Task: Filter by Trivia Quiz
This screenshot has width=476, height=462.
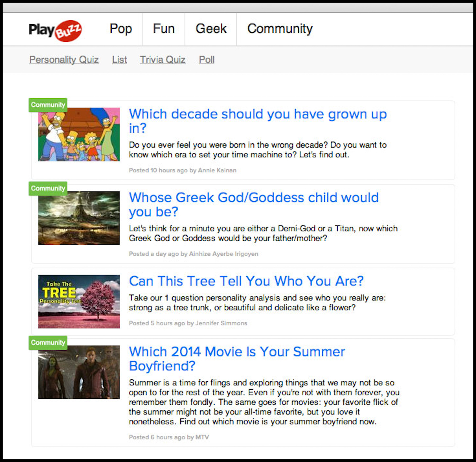Action: (x=163, y=60)
